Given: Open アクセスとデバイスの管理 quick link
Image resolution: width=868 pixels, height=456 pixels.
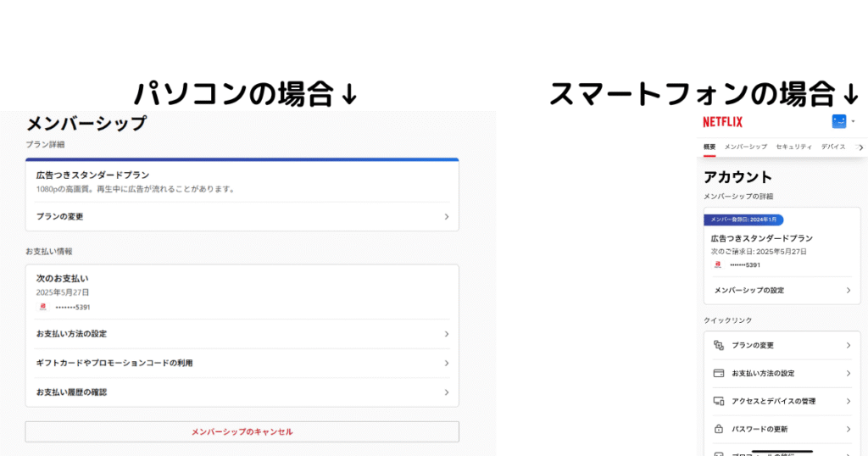Looking at the screenshot, I should click(782, 401).
